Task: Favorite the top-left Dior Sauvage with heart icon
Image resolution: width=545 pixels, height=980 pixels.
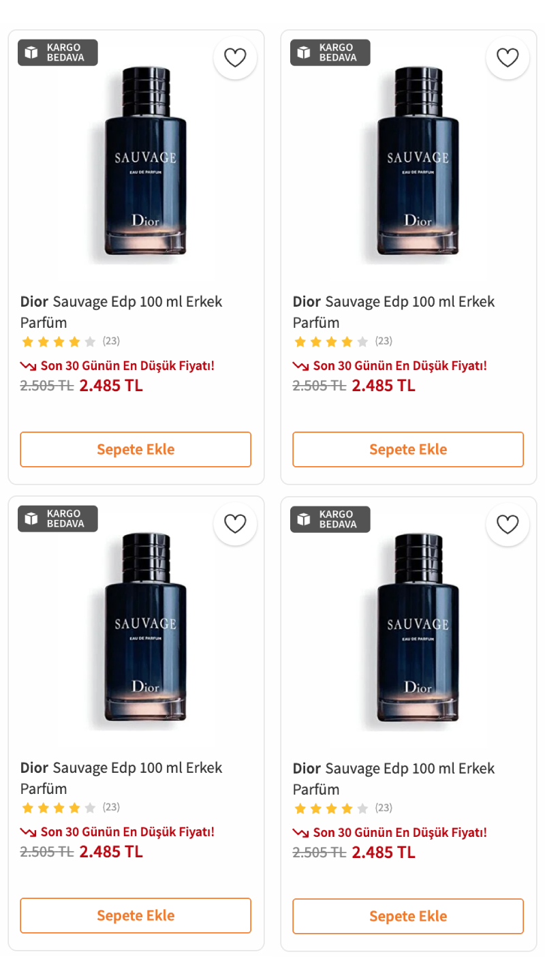Action: coord(235,58)
